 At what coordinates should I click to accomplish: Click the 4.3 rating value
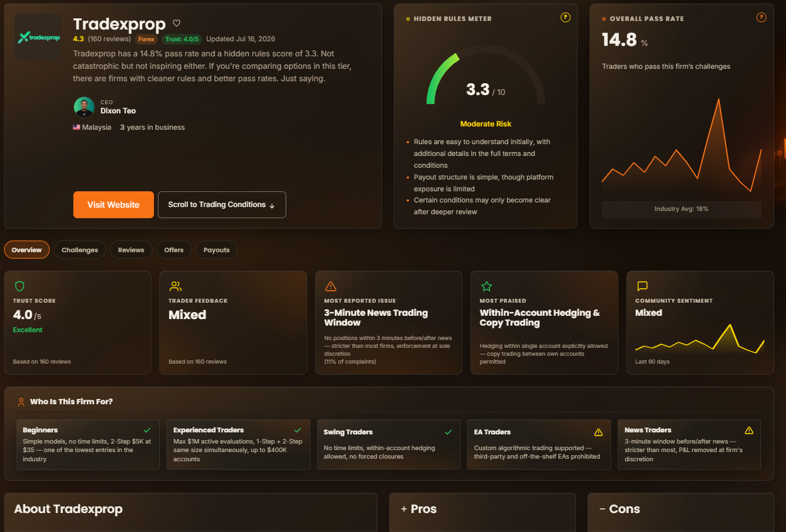[79, 39]
